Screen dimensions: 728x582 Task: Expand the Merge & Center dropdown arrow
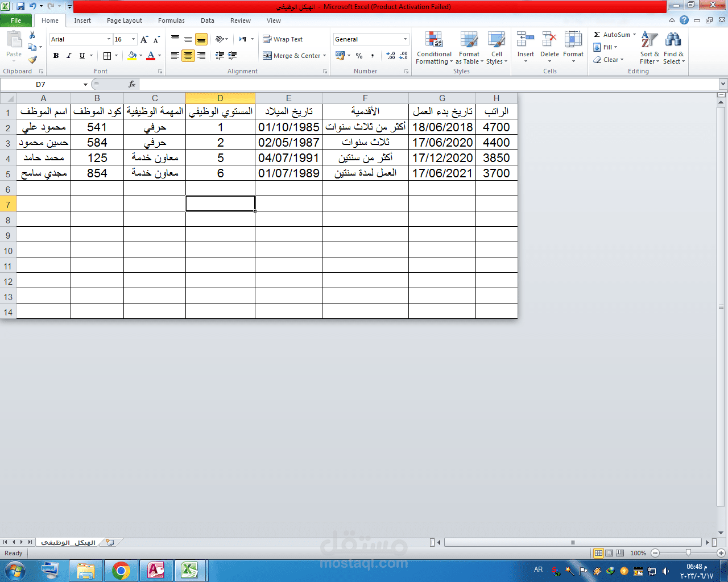[325, 56]
